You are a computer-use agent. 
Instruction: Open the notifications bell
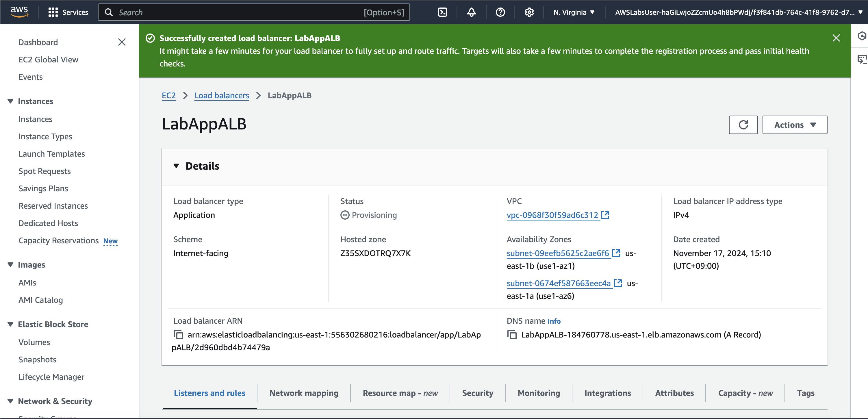[x=471, y=12]
